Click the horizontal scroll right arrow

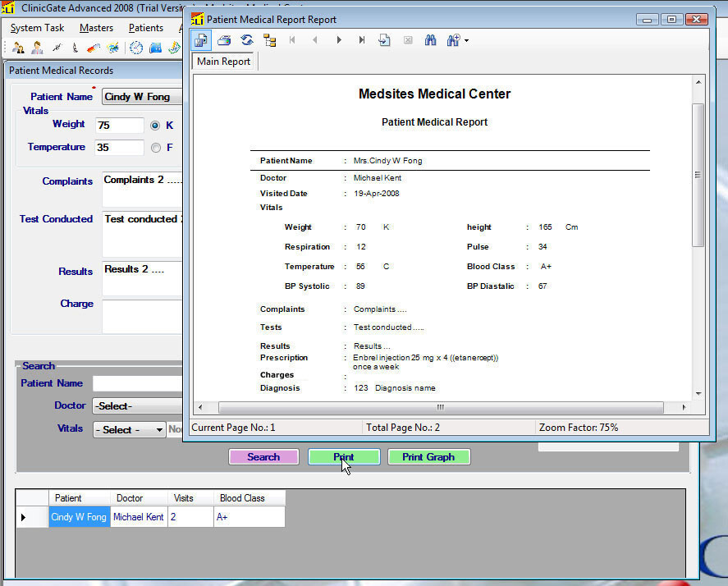pos(684,407)
